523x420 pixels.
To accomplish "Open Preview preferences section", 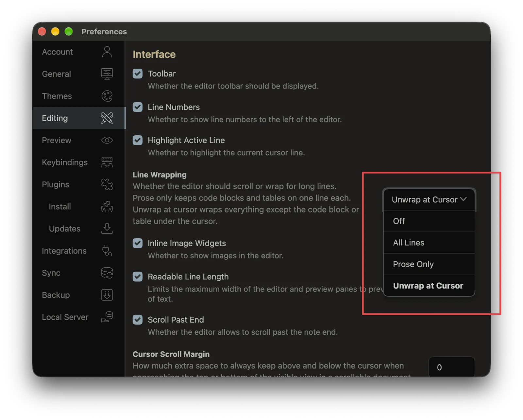I will click(x=79, y=140).
